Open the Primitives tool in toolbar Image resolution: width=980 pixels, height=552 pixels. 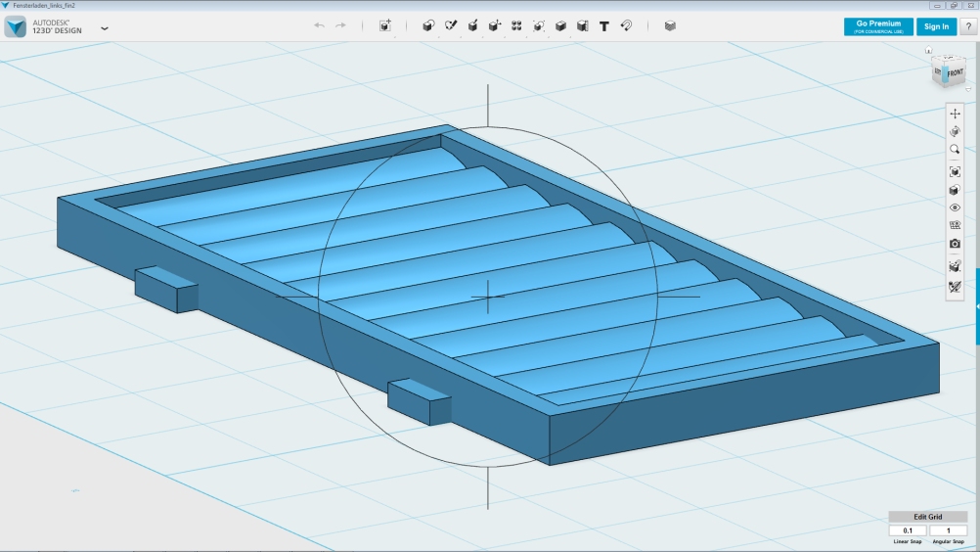tap(428, 26)
